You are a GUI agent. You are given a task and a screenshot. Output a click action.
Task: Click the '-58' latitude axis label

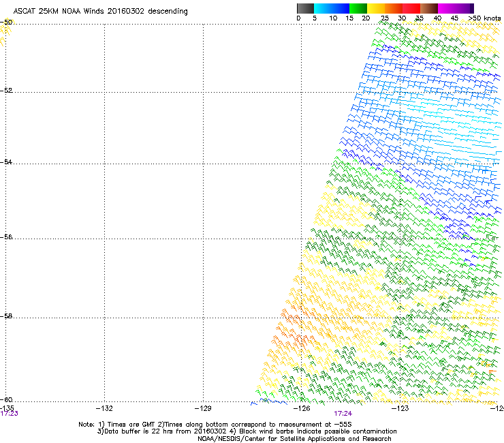click(x=6, y=316)
